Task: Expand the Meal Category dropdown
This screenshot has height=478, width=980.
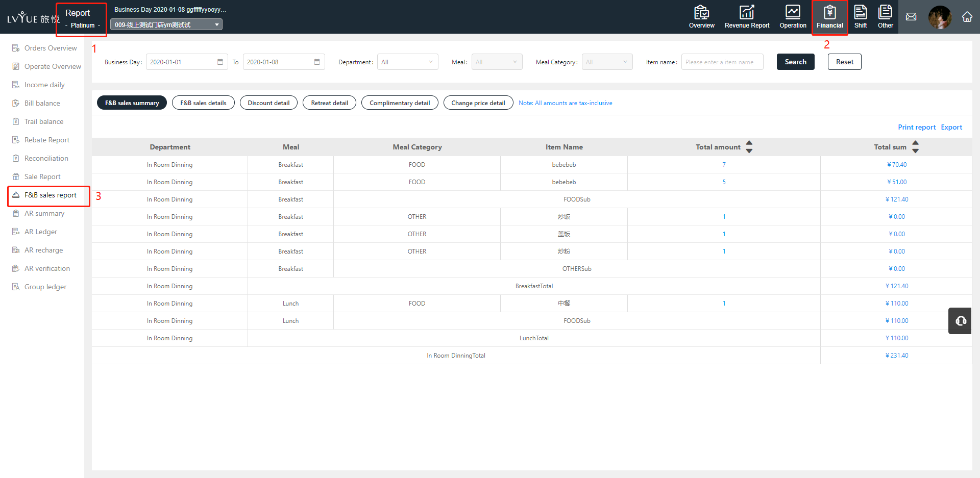Action: (607, 62)
